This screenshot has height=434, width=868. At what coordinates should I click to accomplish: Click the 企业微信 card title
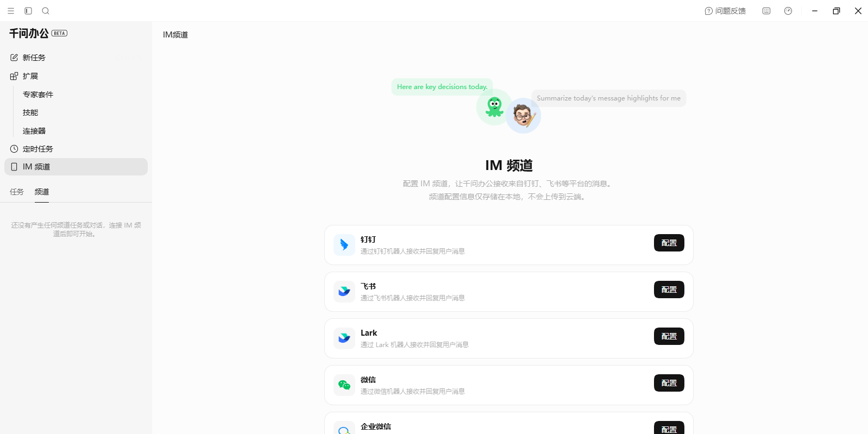tap(376, 426)
